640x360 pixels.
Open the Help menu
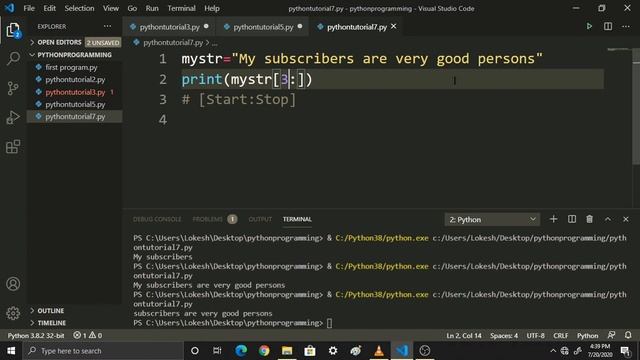click(x=212, y=8)
